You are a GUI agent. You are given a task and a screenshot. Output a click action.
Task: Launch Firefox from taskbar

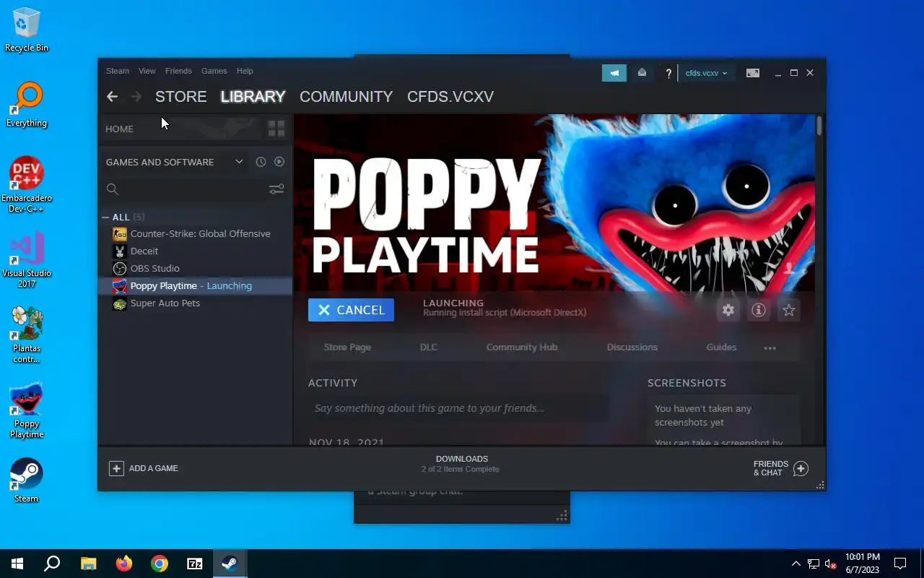(x=124, y=564)
